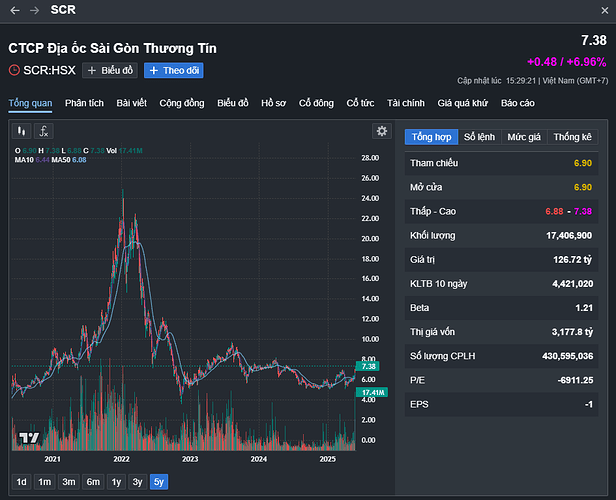Switch to Thống kê panel tab
616x500 pixels.
tap(572, 137)
